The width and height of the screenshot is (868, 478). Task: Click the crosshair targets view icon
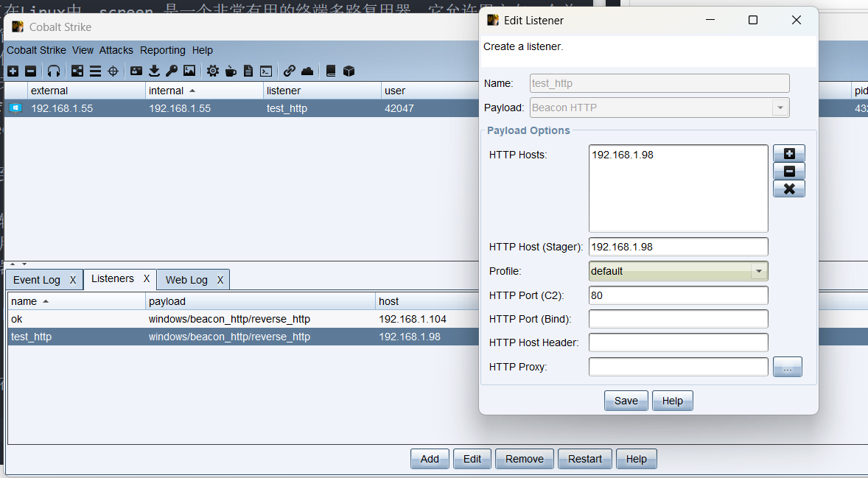113,71
